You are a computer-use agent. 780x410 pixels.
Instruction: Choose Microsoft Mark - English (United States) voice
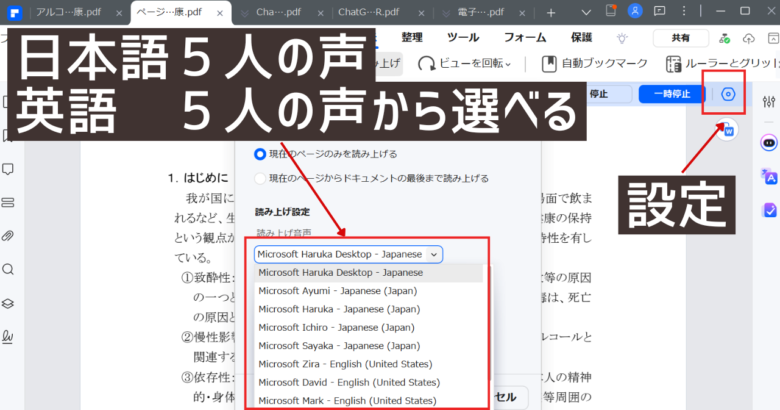(x=369, y=401)
